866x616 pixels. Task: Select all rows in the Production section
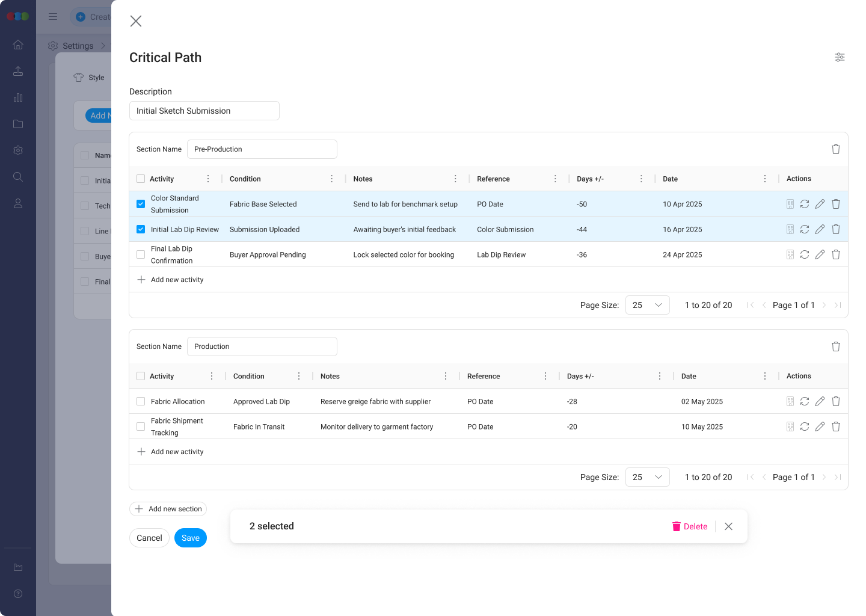pos(140,376)
